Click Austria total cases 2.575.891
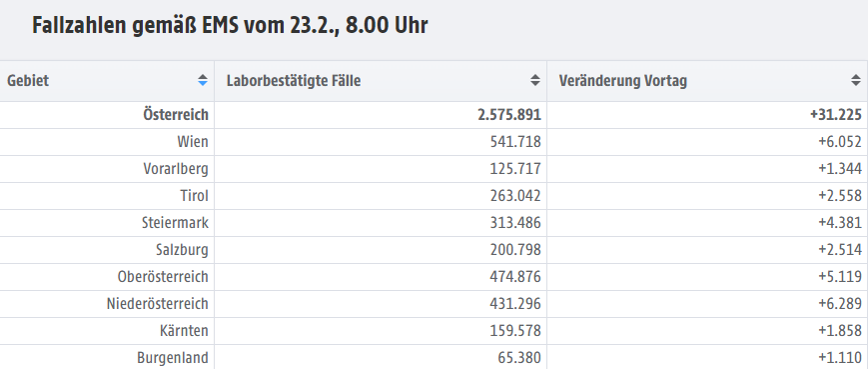 [x=508, y=115]
